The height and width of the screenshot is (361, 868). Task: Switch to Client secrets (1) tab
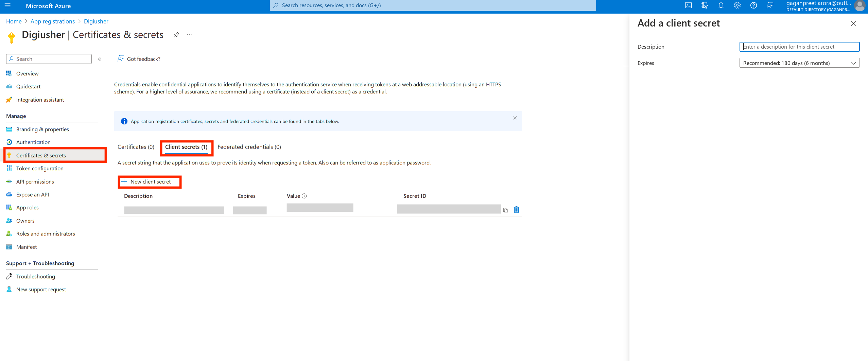point(186,147)
